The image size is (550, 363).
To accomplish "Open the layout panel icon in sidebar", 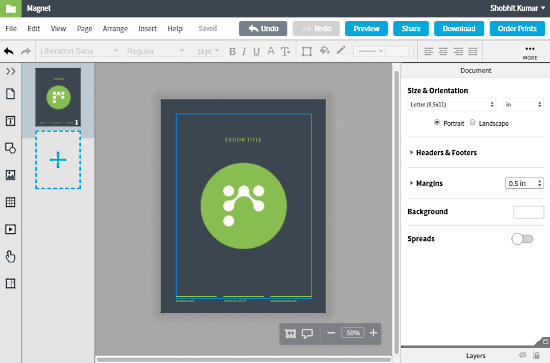I will click(11, 283).
